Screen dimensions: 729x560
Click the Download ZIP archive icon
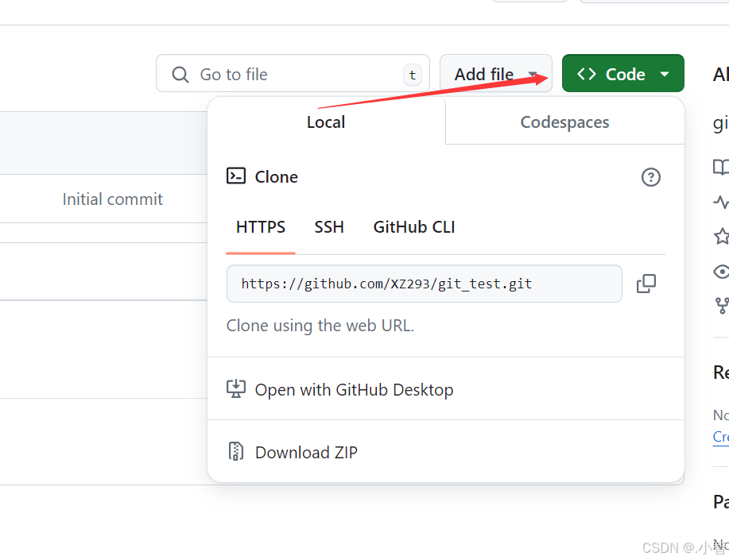[x=236, y=452]
